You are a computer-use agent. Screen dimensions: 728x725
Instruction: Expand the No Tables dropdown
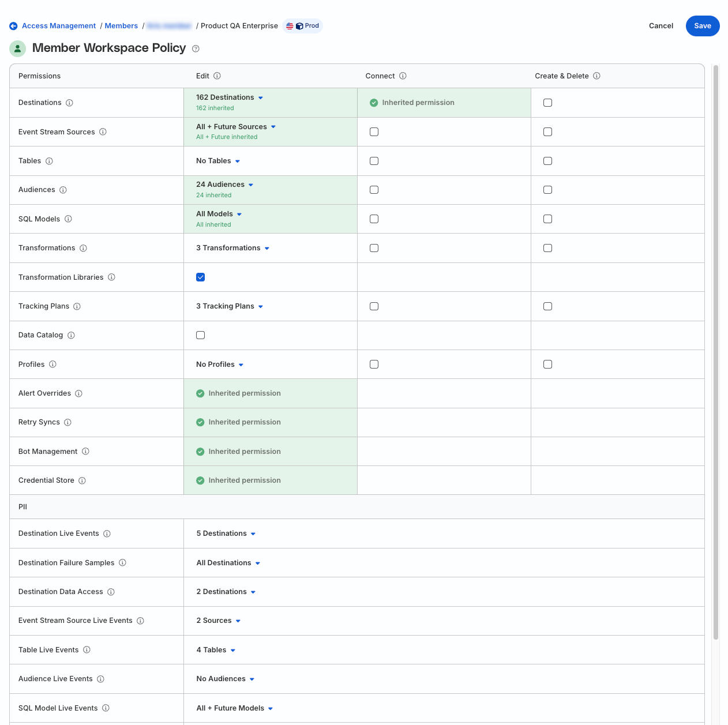click(x=217, y=160)
